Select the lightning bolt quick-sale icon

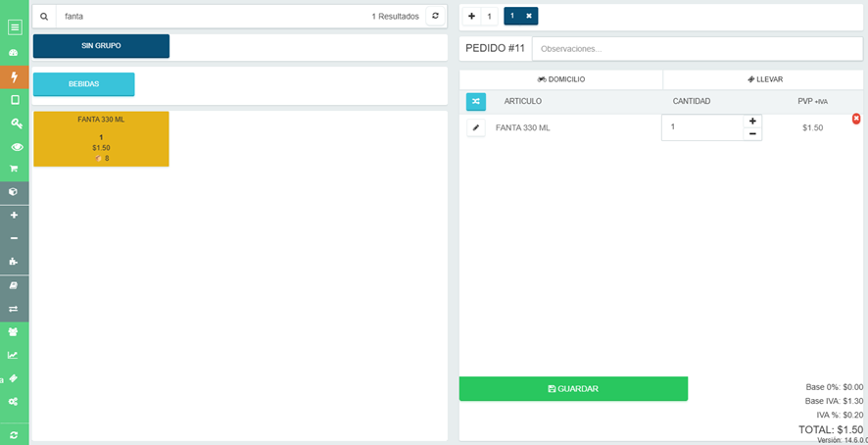point(15,77)
